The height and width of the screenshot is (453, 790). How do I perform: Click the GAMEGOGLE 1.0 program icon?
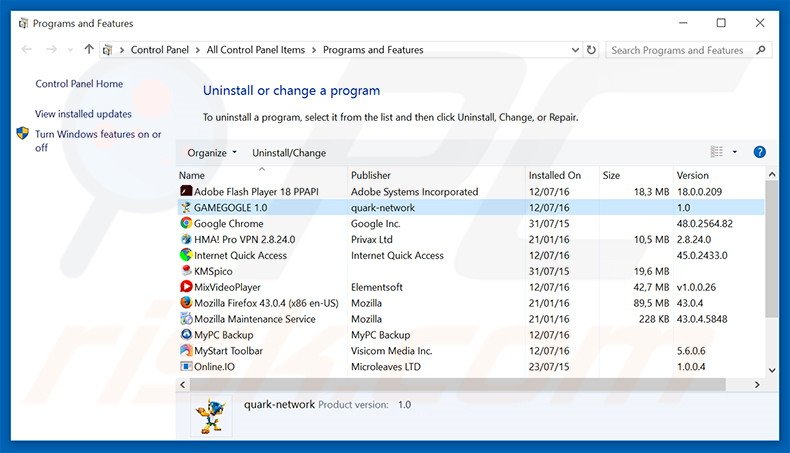pos(186,207)
